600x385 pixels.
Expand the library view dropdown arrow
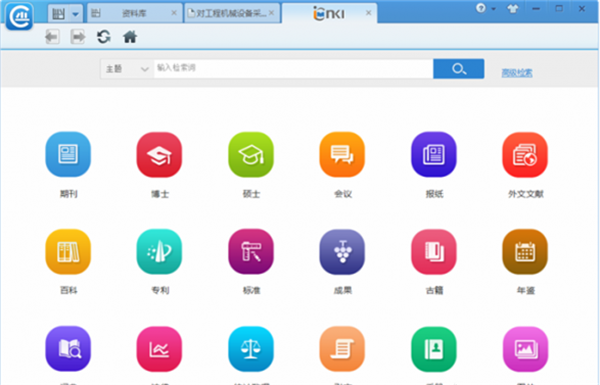[x=75, y=14]
